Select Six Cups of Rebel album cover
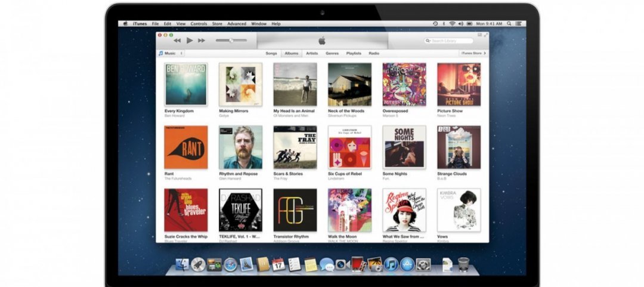Screen dimensions: 644x287 350,147
